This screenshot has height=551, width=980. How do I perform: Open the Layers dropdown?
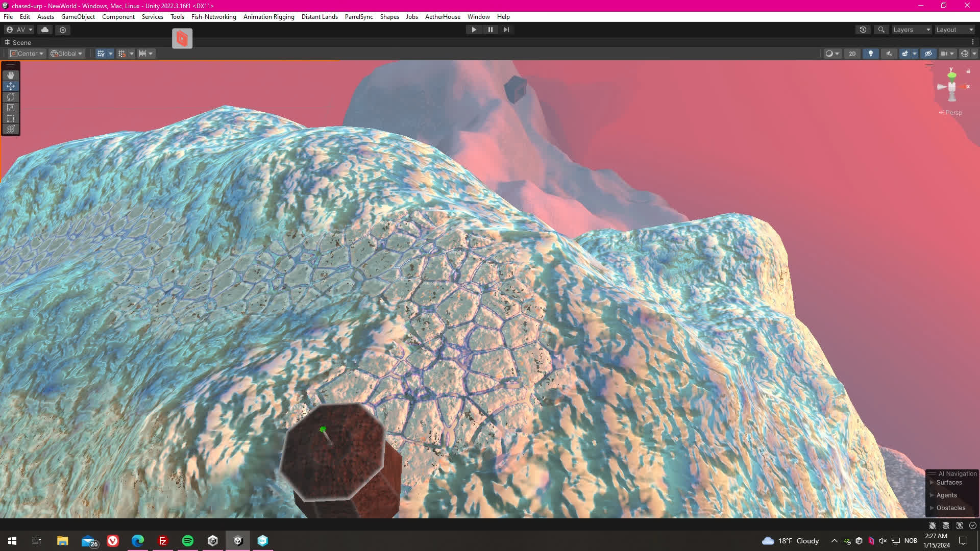[911, 30]
